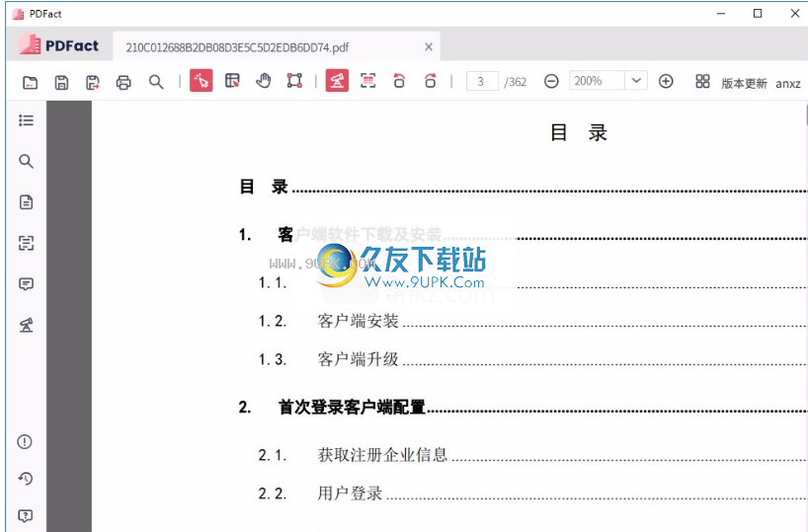The image size is (808, 532).
Task: Open the 首次登录客户端配置 entry
Action: coord(352,407)
